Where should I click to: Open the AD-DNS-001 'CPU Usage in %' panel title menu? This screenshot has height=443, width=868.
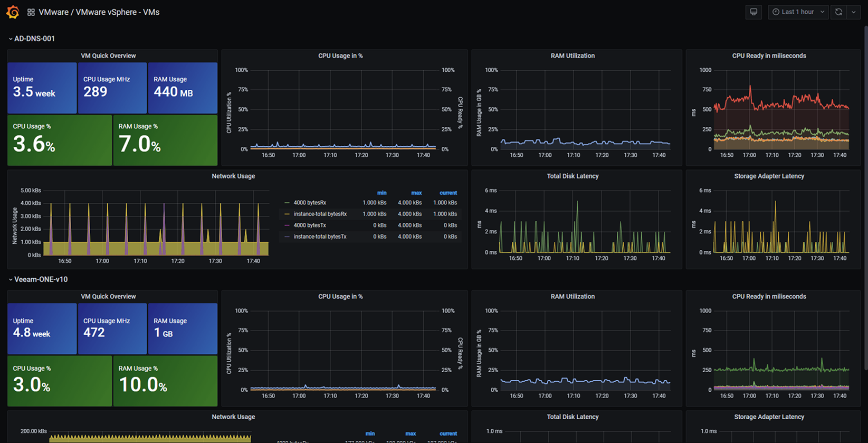click(x=340, y=55)
